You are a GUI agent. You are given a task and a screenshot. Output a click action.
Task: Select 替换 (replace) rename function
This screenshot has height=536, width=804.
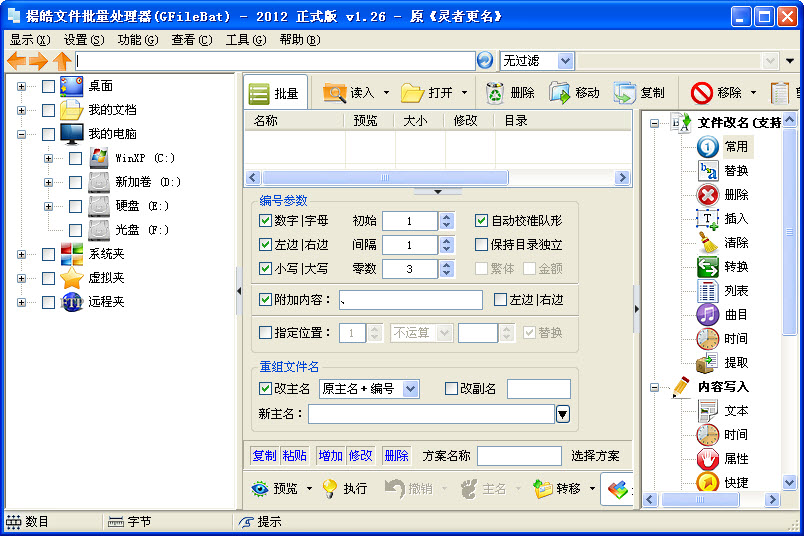(x=736, y=171)
